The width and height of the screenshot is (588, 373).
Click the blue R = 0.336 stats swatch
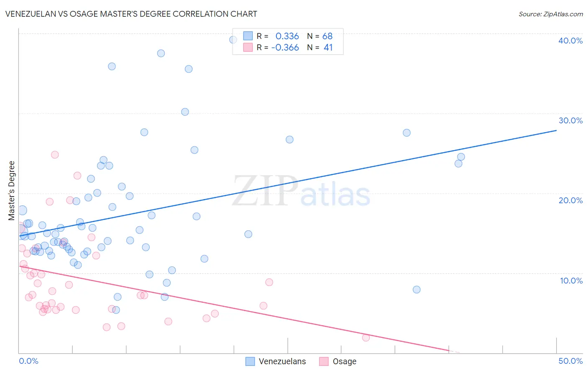click(248, 36)
